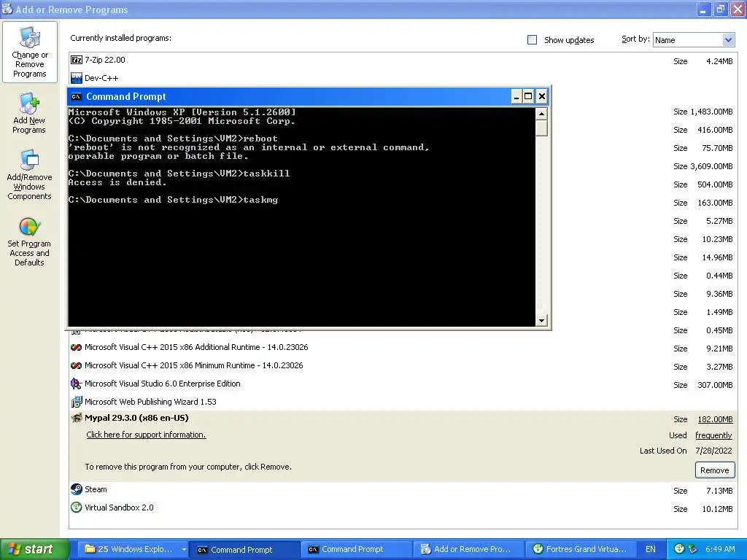Switch to Fortres Grand Virtual taskbar button
Viewport: 747px width, 560px height.
[x=580, y=550]
